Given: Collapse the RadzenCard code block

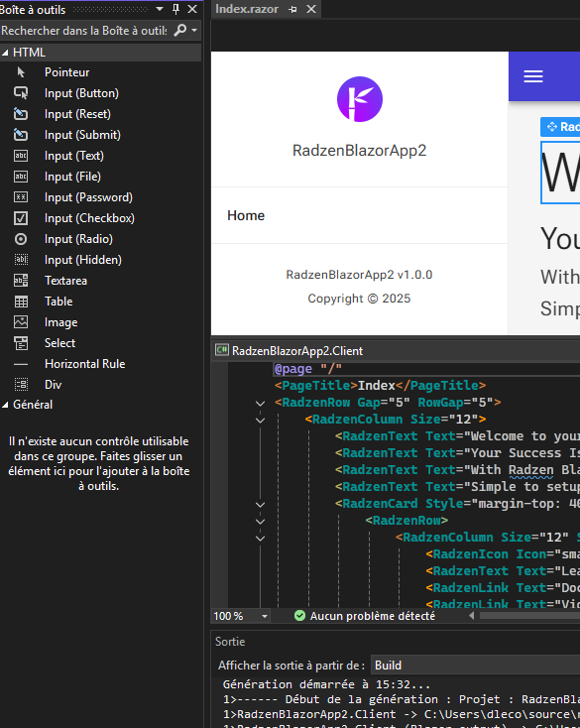Looking at the screenshot, I should click(261, 504).
